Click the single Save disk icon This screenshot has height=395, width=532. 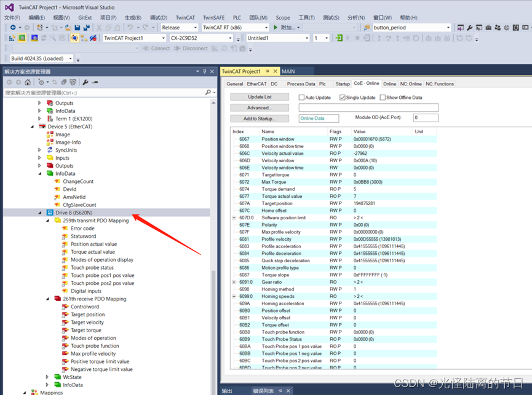pos(77,28)
